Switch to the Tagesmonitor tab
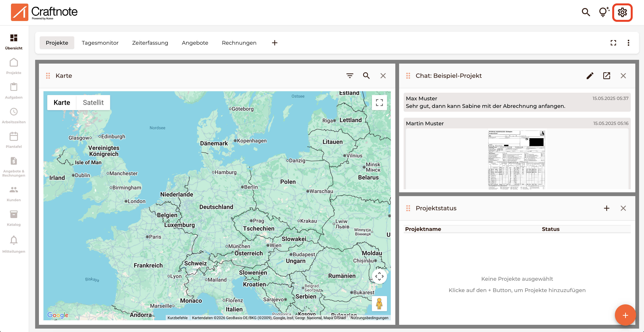This screenshot has width=644, height=332. coord(100,43)
